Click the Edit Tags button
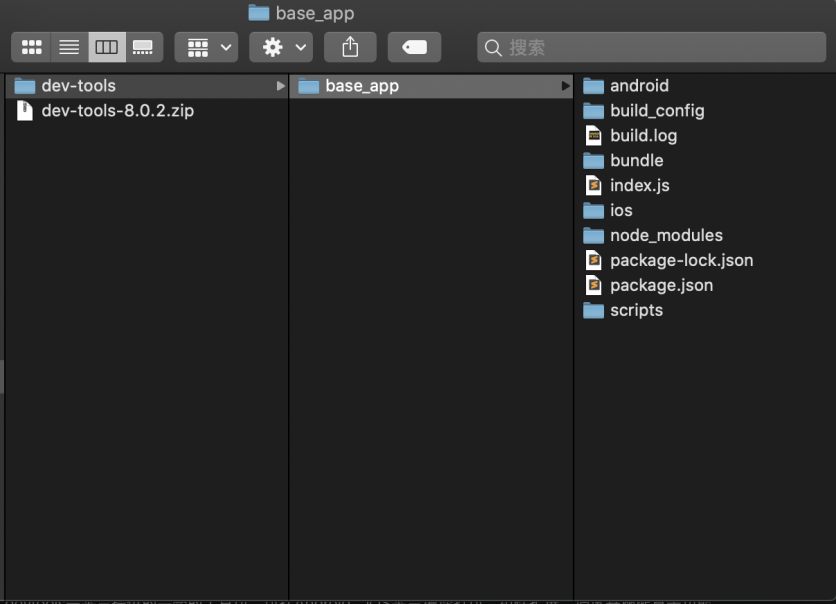The image size is (836, 604). (x=414, y=47)
